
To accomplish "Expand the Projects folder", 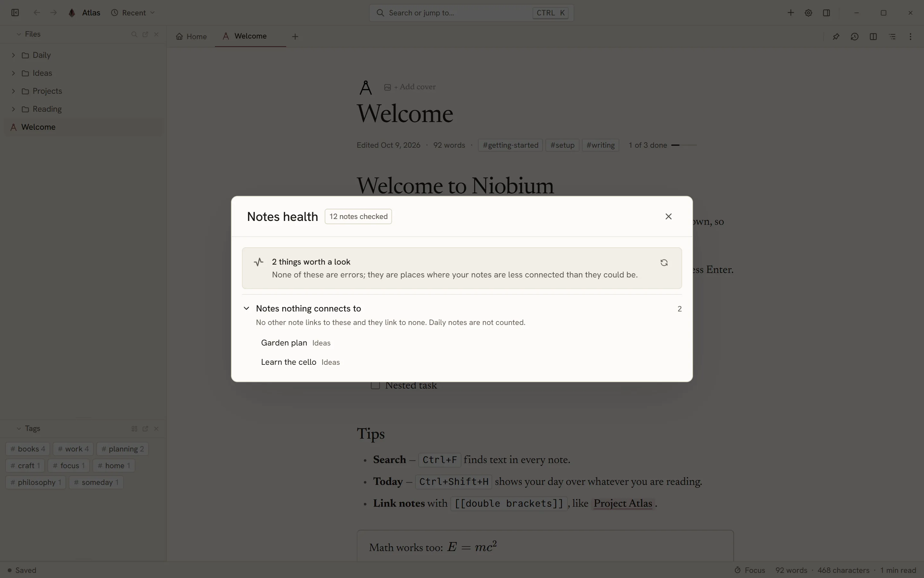I will point(13,91).
